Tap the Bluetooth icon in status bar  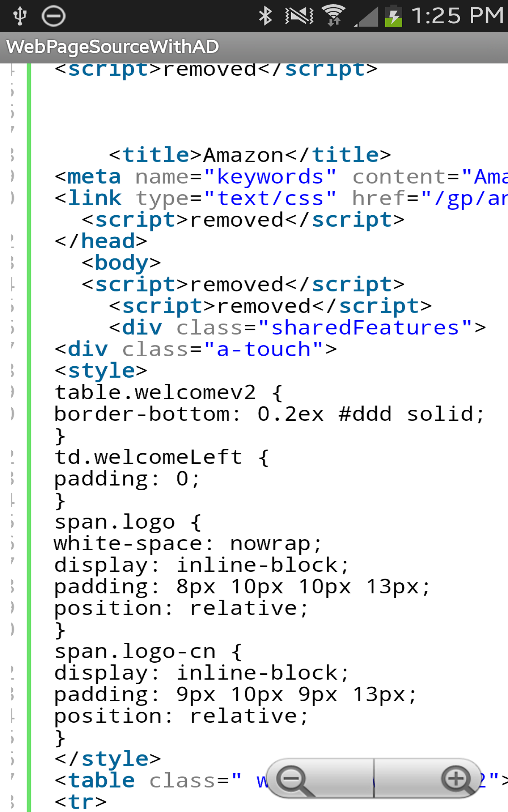(x=266, y=16)
